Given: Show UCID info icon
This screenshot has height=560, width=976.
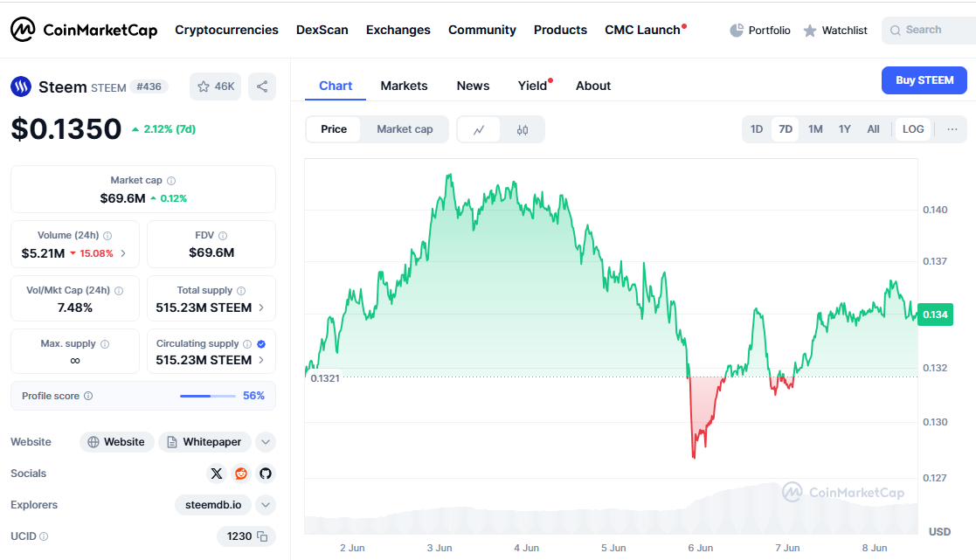Looking at the screenshot, I should pyautogui.click(x=44, y=536).
